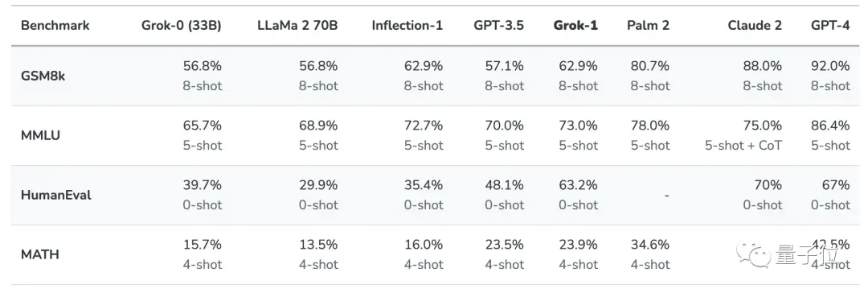Select the MATH row label
The width and height of the screenshot is (868, 293).
[40, 254]
